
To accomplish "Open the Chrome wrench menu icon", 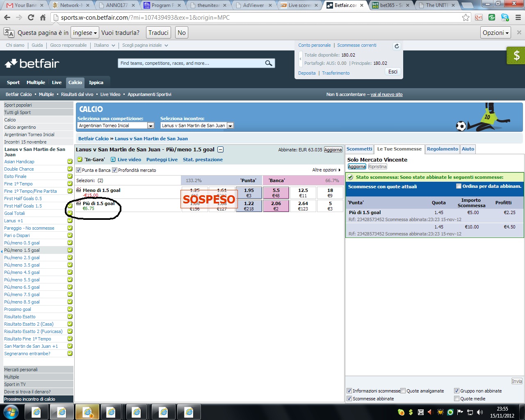I will 518,18.
